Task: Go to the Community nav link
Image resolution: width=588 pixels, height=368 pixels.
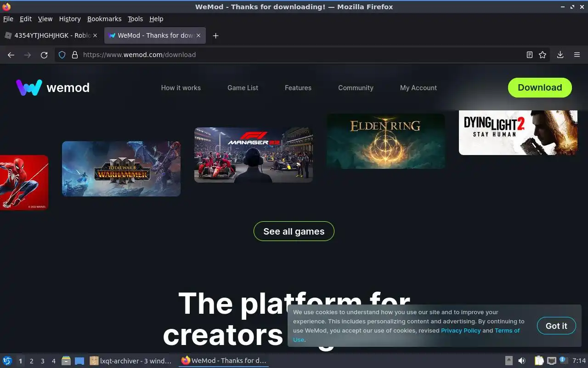Action: click(x=356, y=88)
